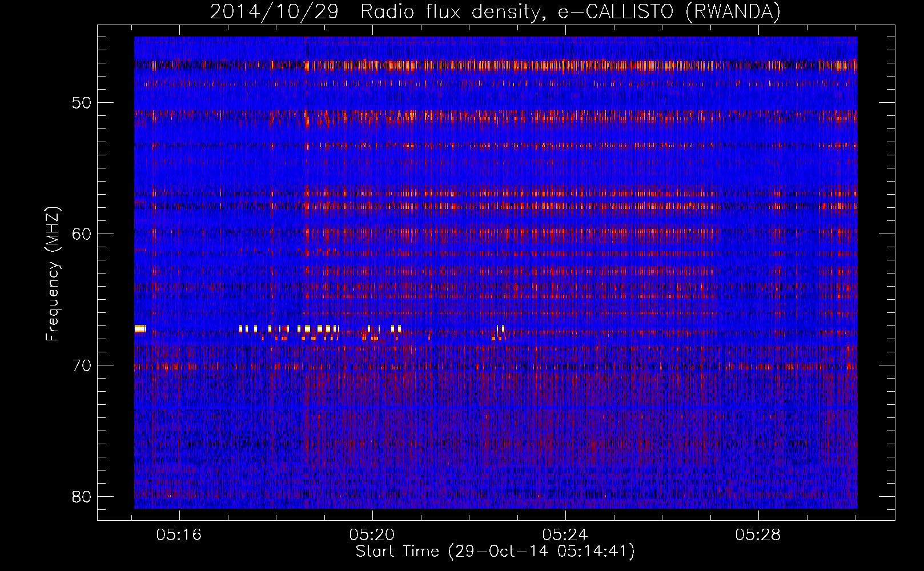Select the 05:20 time tick label

(372, 535)
